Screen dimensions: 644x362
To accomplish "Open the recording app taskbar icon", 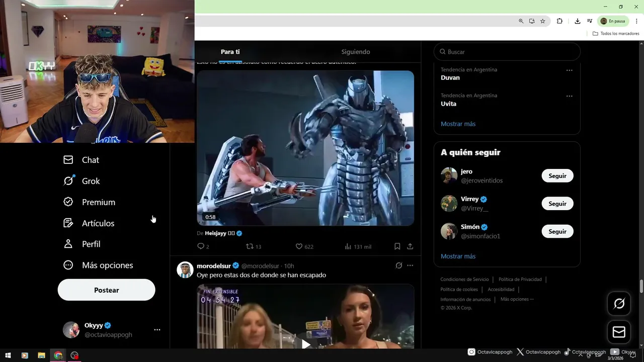I will coord(75,355).
